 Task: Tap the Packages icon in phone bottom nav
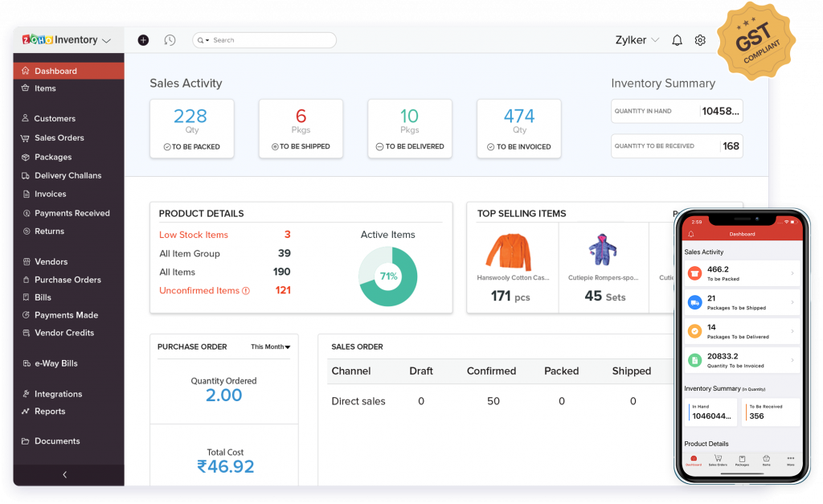click(x=742, y=459)
